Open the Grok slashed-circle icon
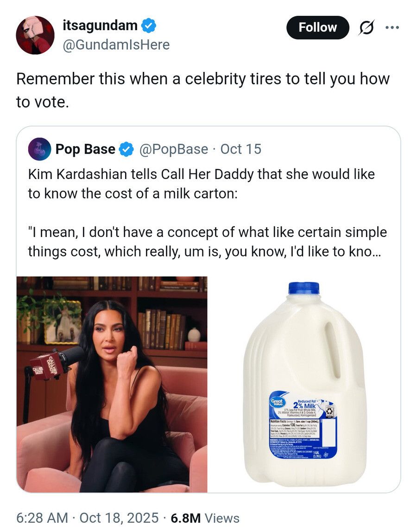This screenshot has height=532, width=417. point(366,28)
